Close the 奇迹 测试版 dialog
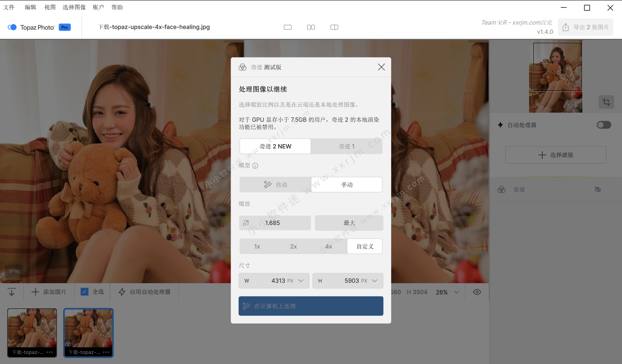This screenshot has height=364, width=622. [x=381, y=67]
